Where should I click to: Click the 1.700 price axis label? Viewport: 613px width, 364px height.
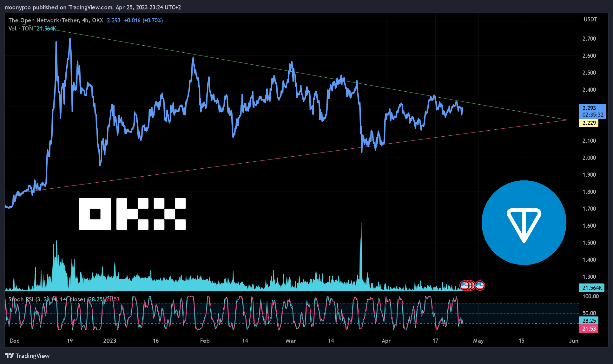pos(589,209)
